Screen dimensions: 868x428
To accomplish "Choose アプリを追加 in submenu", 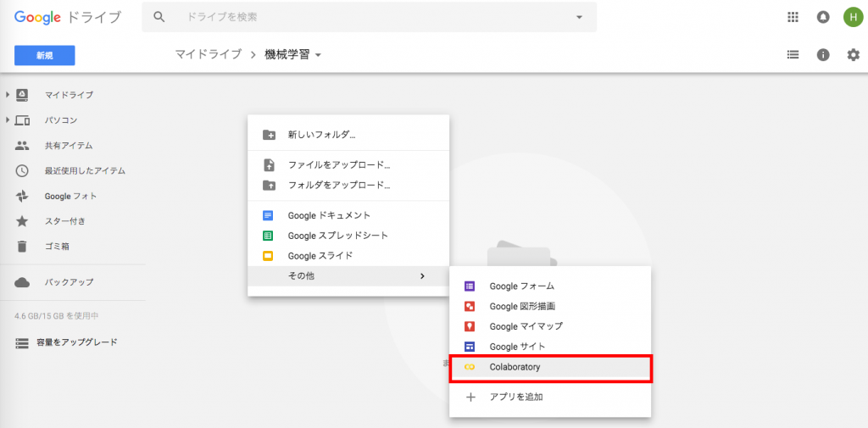I will click(x=549, y=397).
